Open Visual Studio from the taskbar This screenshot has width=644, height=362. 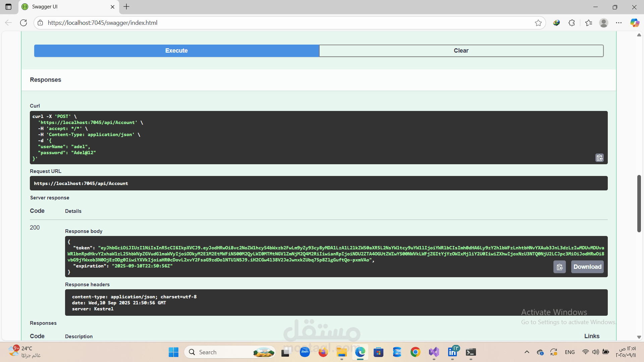coord(434,352)
